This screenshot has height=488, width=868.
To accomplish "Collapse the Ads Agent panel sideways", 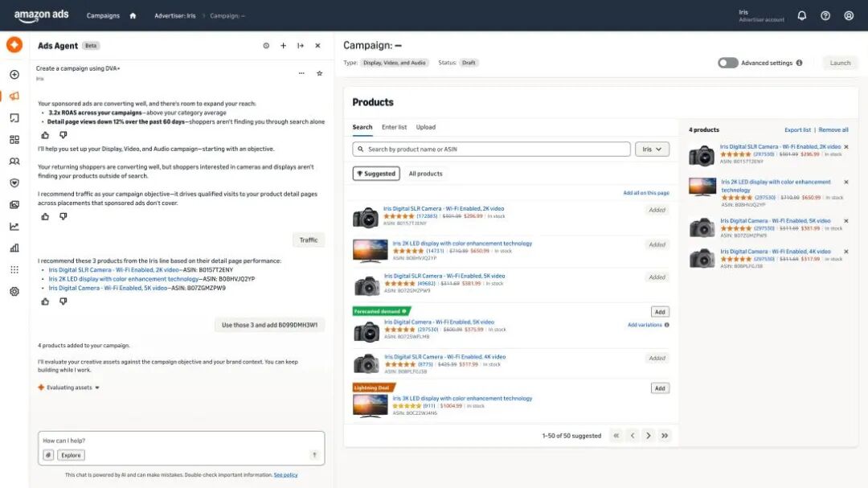I will [x=301, y=45].
